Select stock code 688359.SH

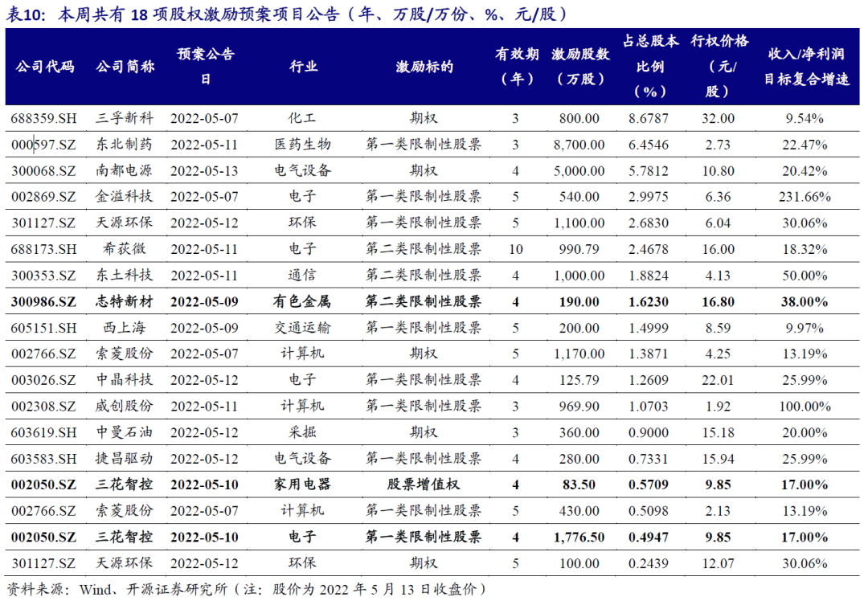[x=43, y=118]
